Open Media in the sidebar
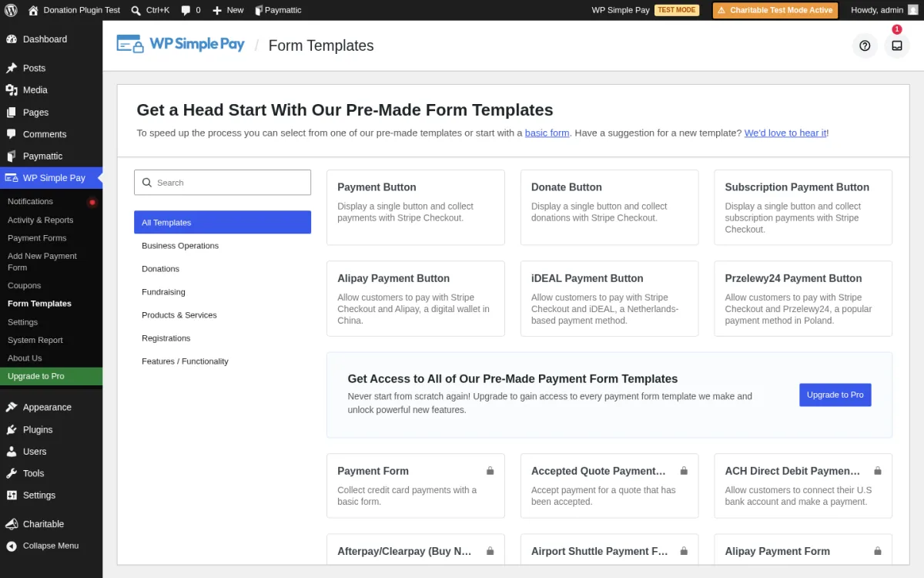The image size is (924, 578). coord(51,90)
